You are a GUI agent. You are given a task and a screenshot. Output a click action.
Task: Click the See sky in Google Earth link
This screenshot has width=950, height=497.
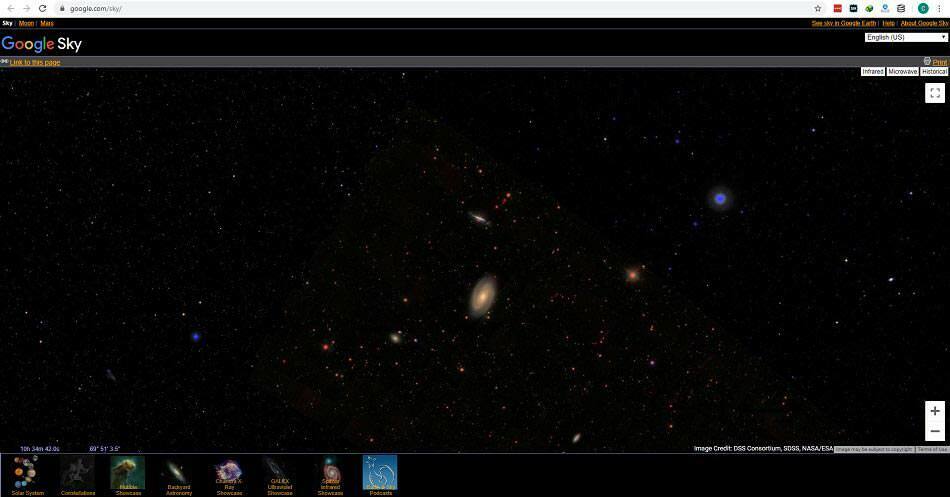pos(843,23)
